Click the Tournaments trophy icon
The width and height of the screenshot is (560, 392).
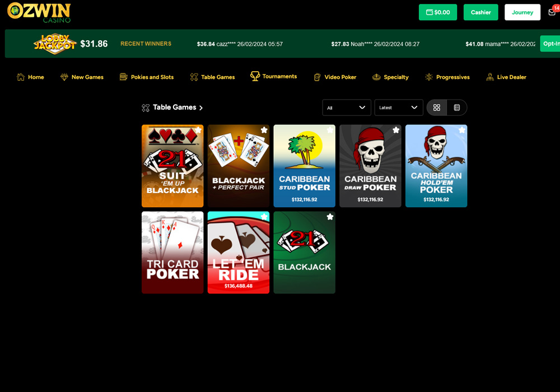tap(255, 76)
